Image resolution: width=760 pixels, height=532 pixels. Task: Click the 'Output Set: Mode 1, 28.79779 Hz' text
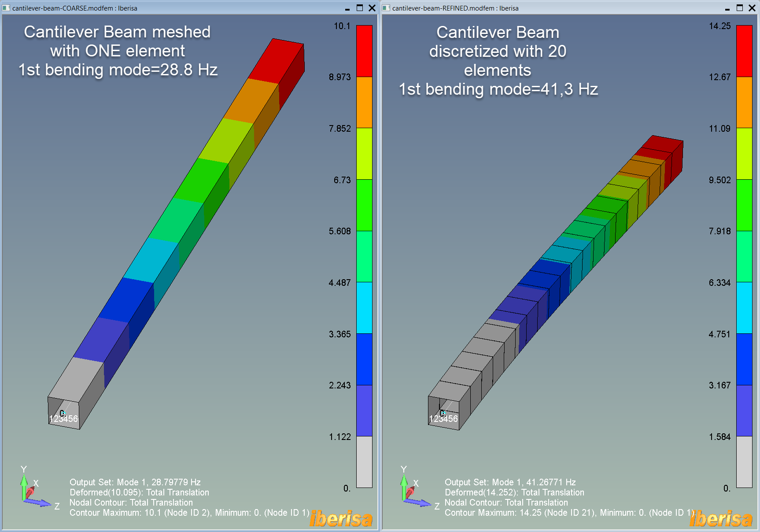point(135,482)
